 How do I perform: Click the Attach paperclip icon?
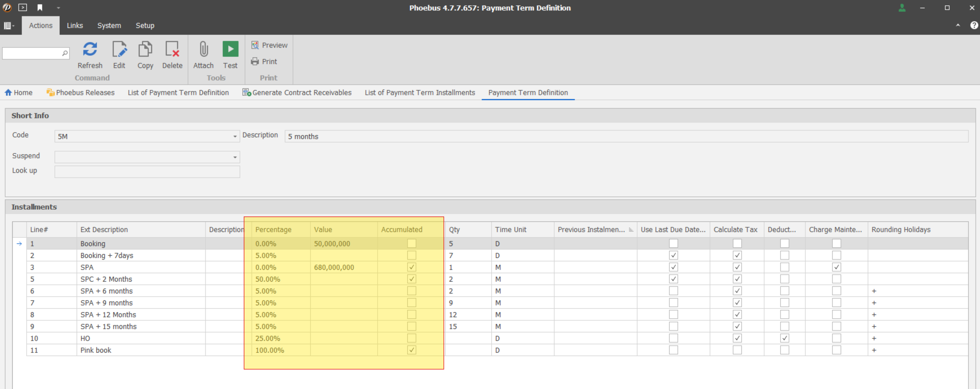click(x=204, y=49)
